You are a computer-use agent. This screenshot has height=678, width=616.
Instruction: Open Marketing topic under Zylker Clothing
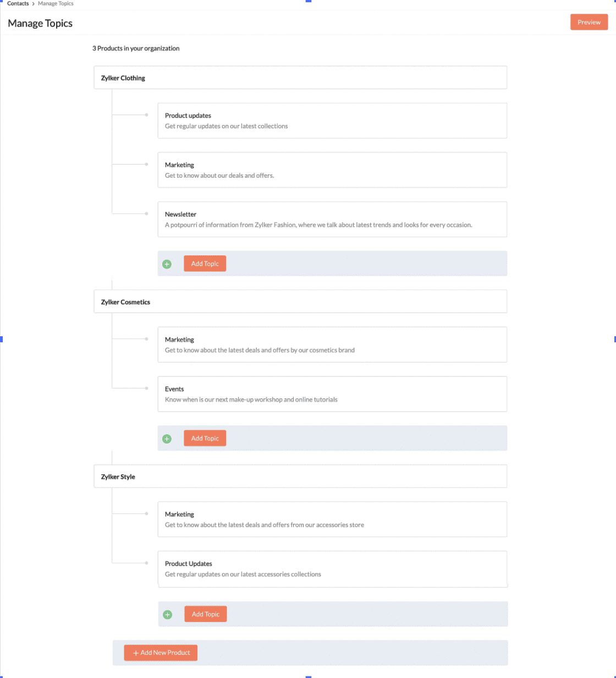point(332,170)
